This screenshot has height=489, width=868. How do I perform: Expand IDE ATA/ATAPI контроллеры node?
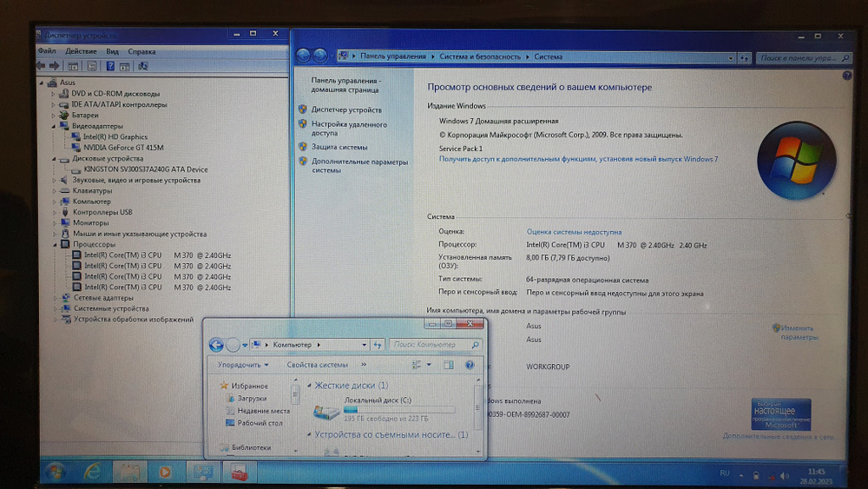tap(53, 105)
